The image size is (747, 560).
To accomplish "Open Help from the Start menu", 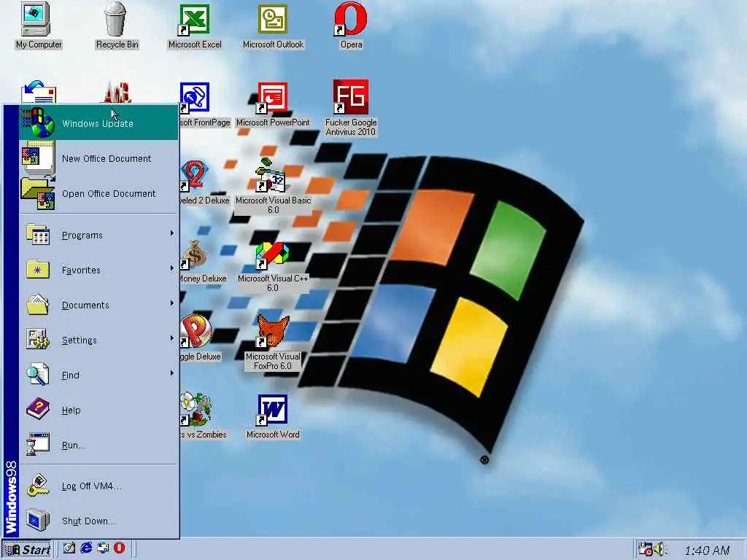I will click(98, 410).
